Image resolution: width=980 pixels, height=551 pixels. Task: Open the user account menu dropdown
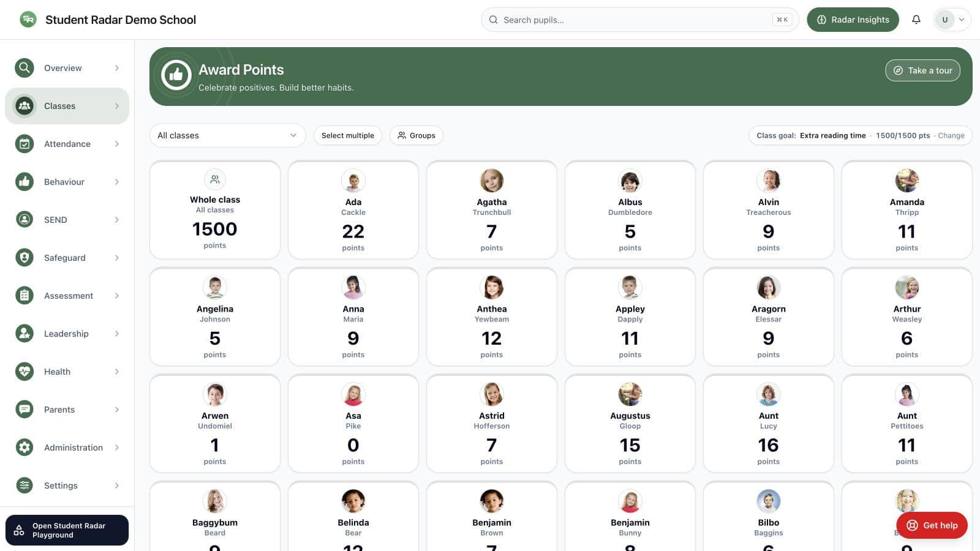point(952,20)
